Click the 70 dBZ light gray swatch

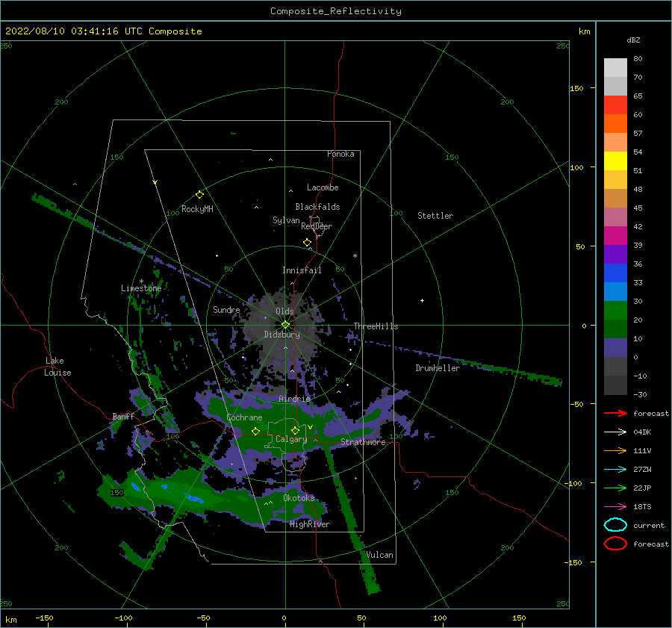(x=615, y=68)
